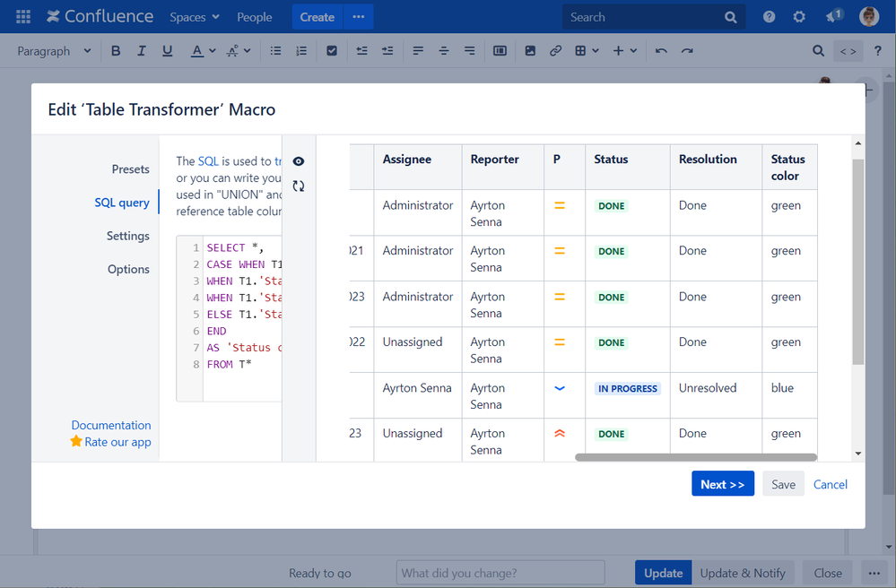Click the 'What did you change?' field
Screen dimensions: 896x588
[x=500, y=573]
